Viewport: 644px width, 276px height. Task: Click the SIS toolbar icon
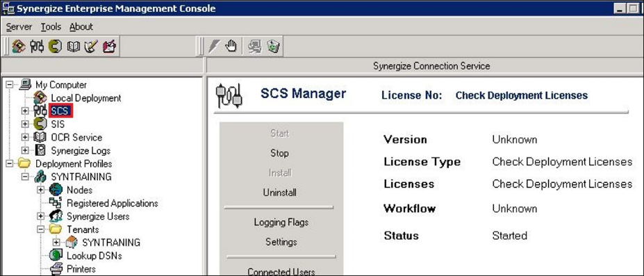pyautogui.click(x=55, y=46)
